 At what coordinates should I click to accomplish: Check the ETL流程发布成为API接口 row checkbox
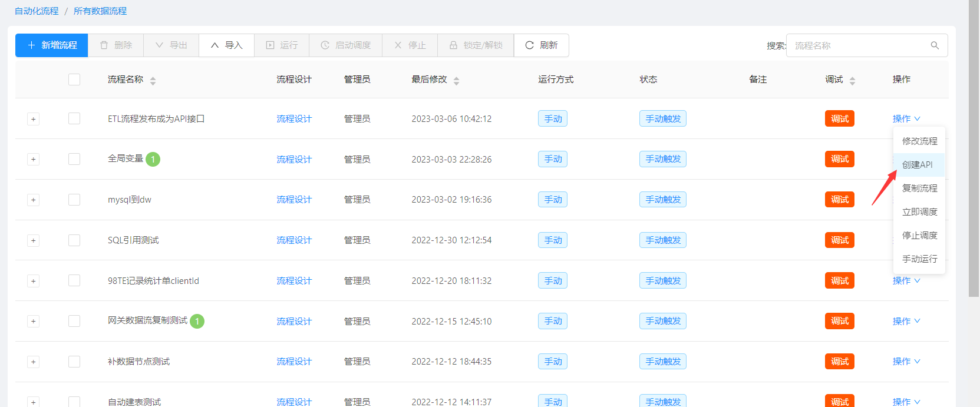point(74,118)
